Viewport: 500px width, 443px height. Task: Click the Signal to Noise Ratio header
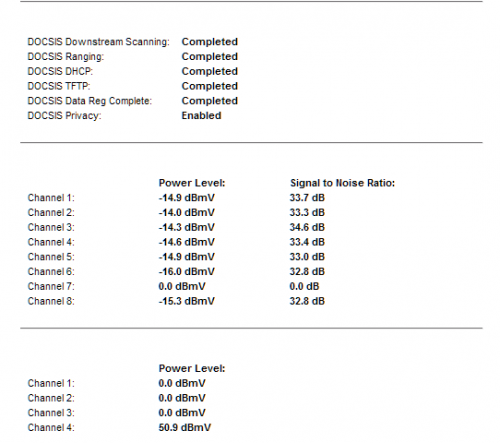(x=342, y=183)
